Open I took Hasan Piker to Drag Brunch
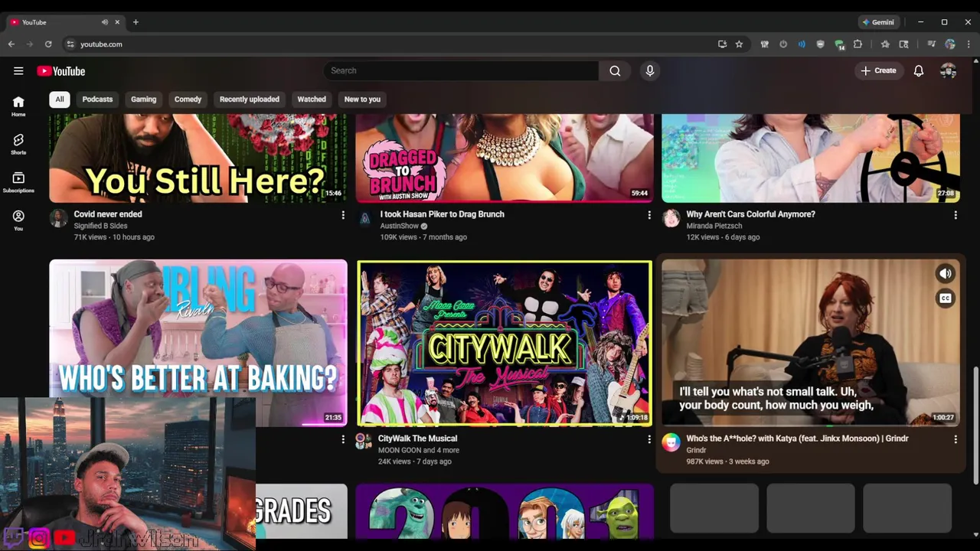980x551 pixels. (x=442, y=214)
